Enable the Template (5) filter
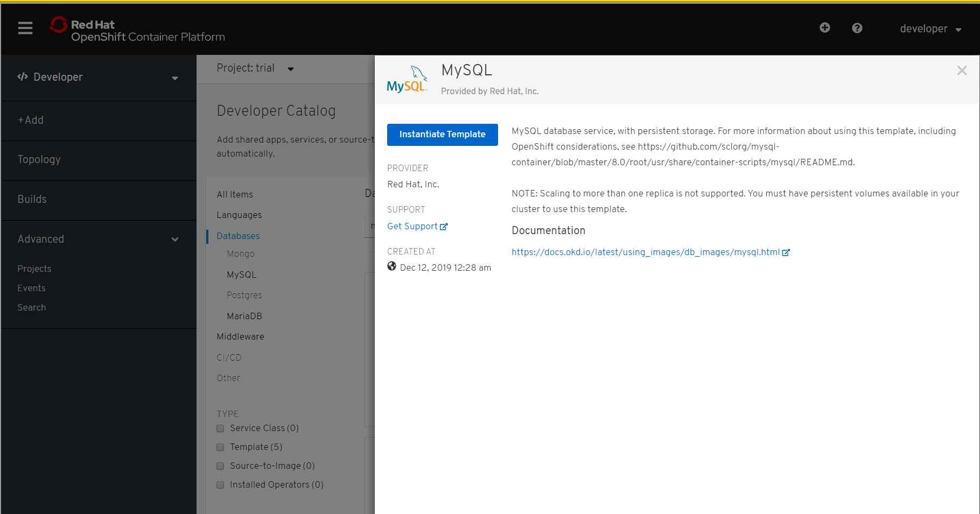Image resolution: width=980 pixels, height=514 pixels. pos(220,447)
